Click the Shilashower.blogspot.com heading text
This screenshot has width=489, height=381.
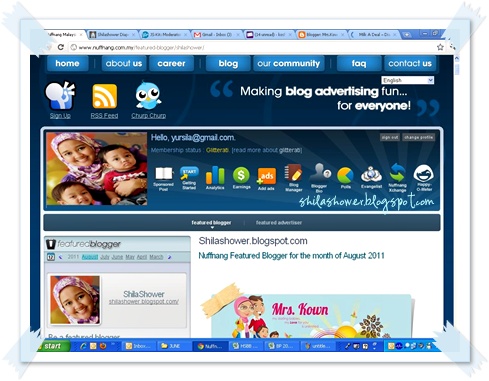pyautogui.click(x=253, y=241)
